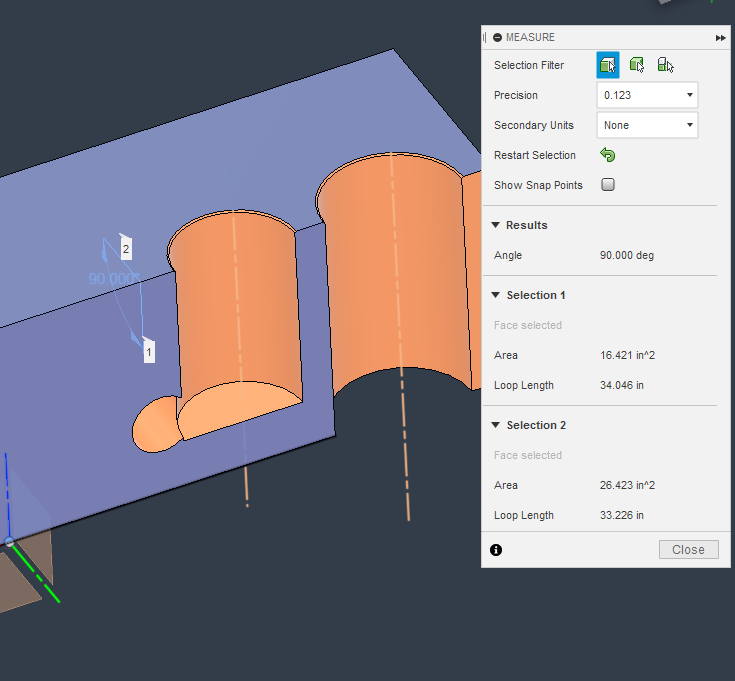This screenshot has width=735, height=681.
Task: Open the info icon at panel bottom
Action: coord(496,549)
